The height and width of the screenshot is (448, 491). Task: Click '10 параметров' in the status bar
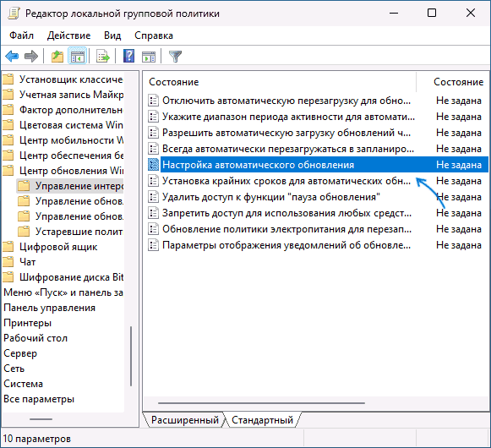pyautogui.click(x=37, y=439)
